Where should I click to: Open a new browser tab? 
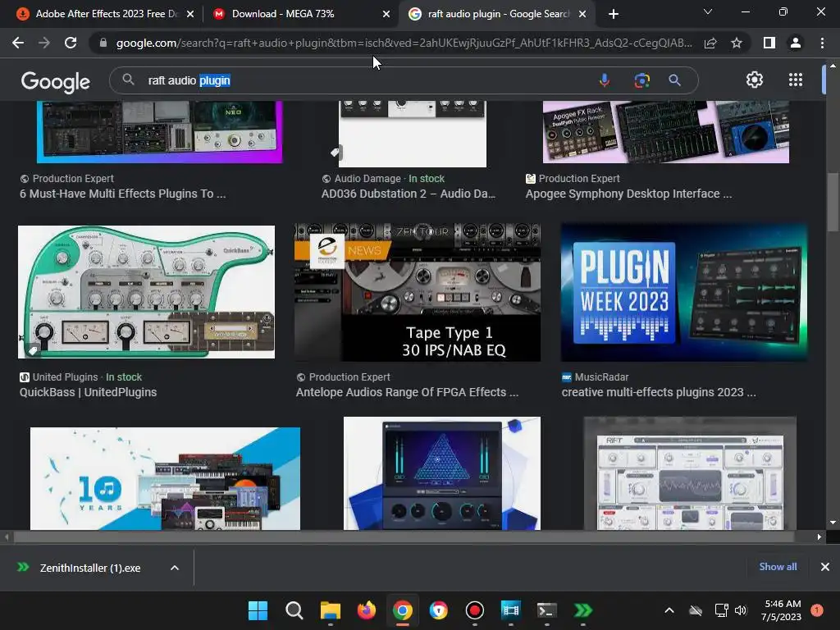click(x=614, y=14)
